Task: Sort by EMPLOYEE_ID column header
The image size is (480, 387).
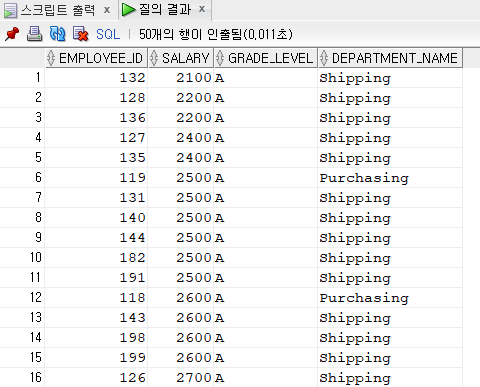Action: pyautogui.click(x=96, y=58)
